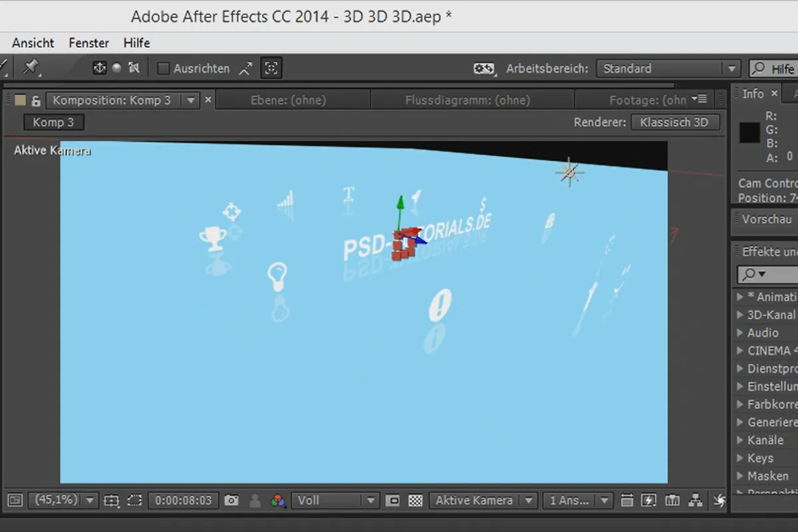Click the comp panel lock icon
This screenshot has width=798, height=532.
pyautogui.click(x=37, y=100)
